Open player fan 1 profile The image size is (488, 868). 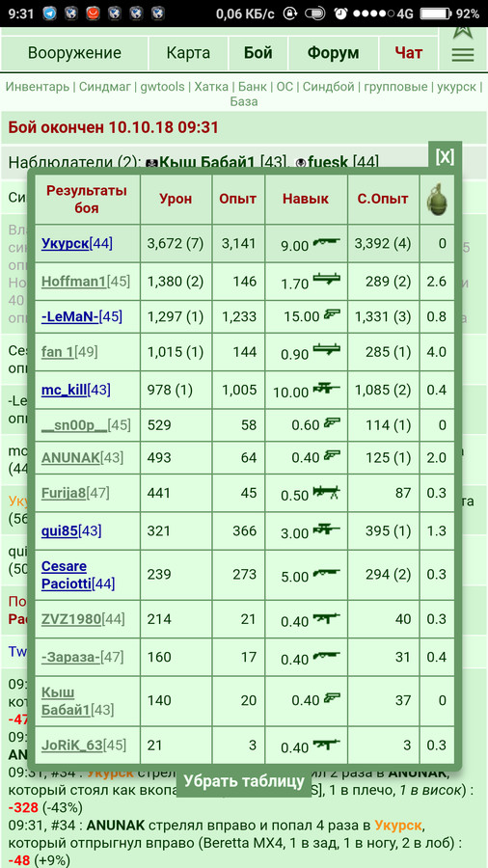click(58, 351)
